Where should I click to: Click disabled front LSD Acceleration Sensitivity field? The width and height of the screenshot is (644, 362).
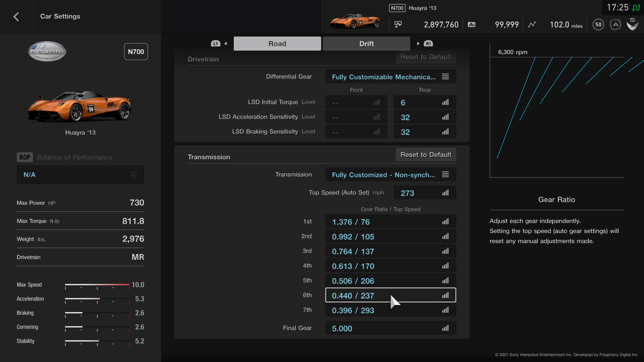(x=356, y=117)
